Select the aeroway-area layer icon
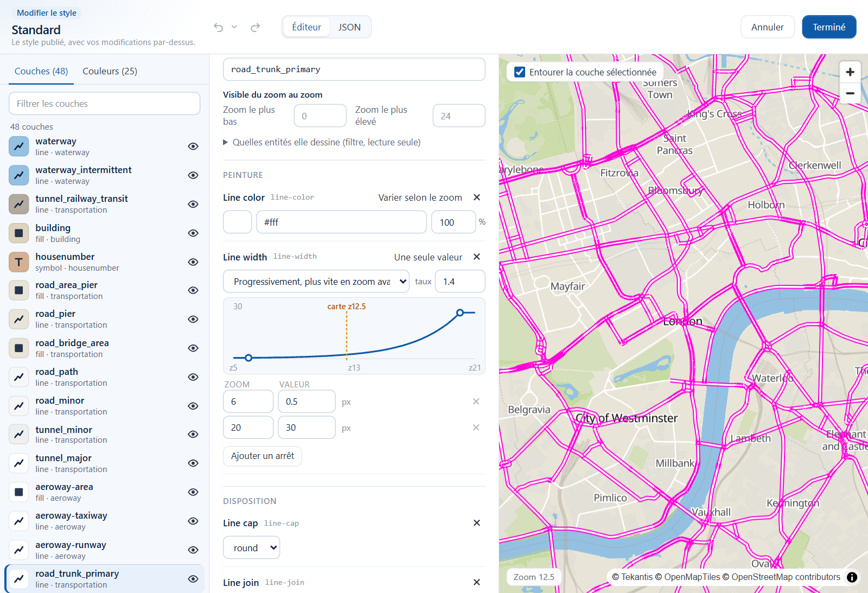This screenshot has width=868, height=593. pos(19,492)
